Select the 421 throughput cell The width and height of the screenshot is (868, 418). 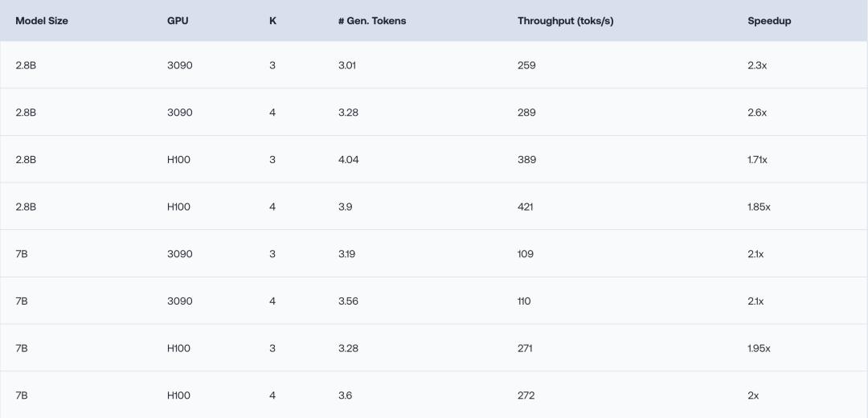pos(526,207)
